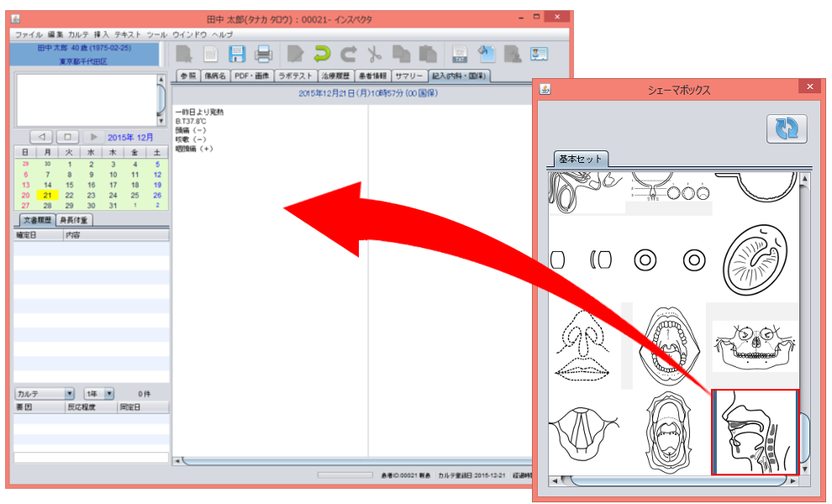Refresh the schema box with blue arrows button
This screenshot has height=504, width=832.
coord(786,129)
